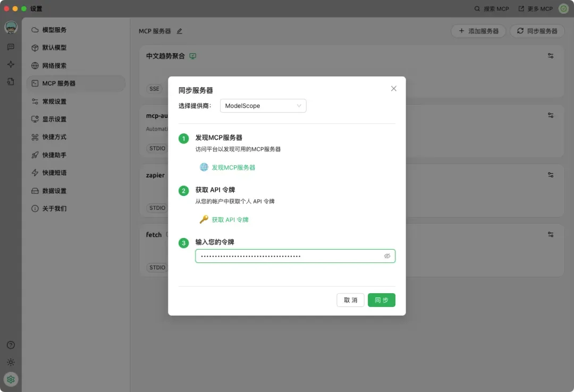
Task: Click the 添加服务器 button
Action: click(478, 31)
